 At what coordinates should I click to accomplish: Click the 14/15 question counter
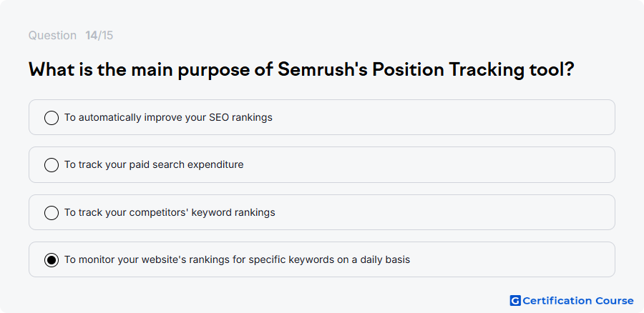click(99, 36)
